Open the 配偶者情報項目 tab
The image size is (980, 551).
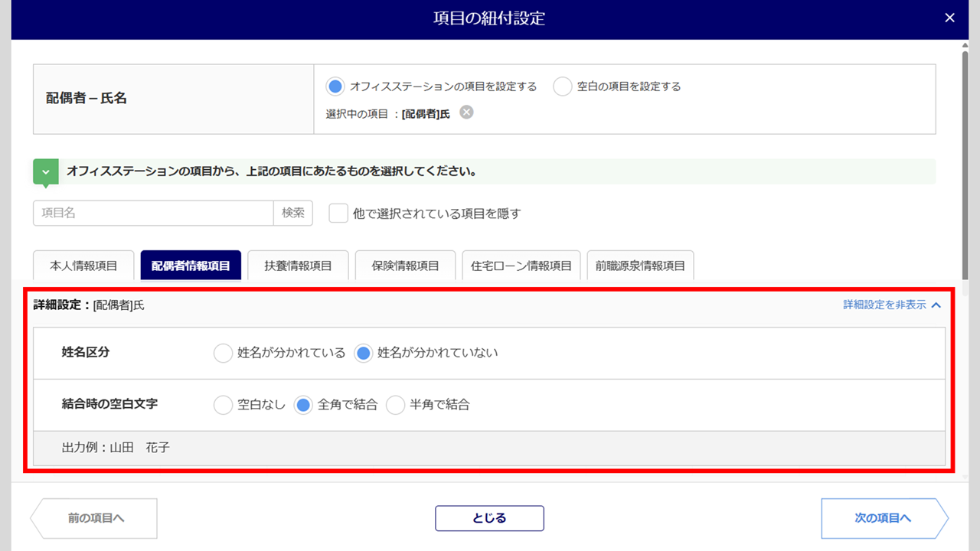pyautogui.click(x=191, y=266)
